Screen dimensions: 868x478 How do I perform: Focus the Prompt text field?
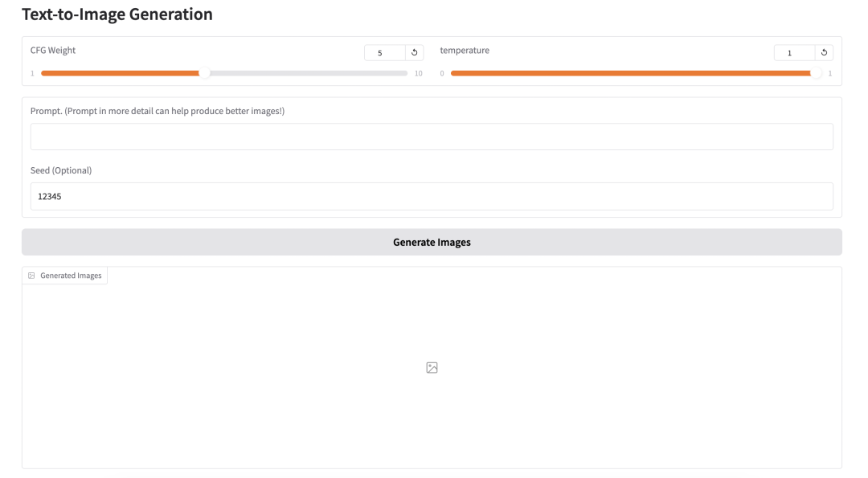click(x=432, y=137)
